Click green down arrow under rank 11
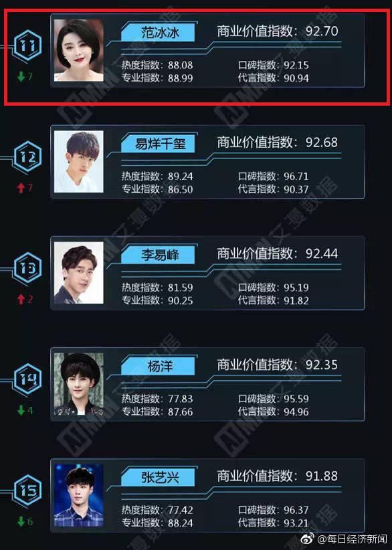 click(x=21, y=76)
